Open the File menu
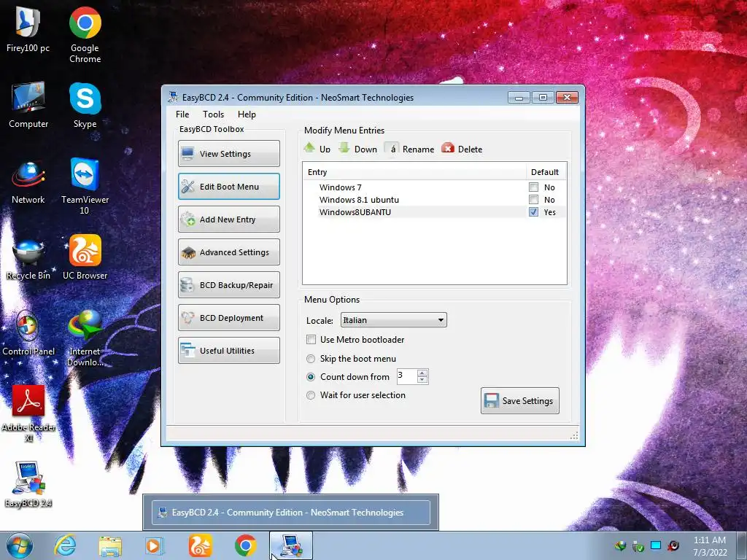Viewport: 747px width, 560px height. click(182, 114)
